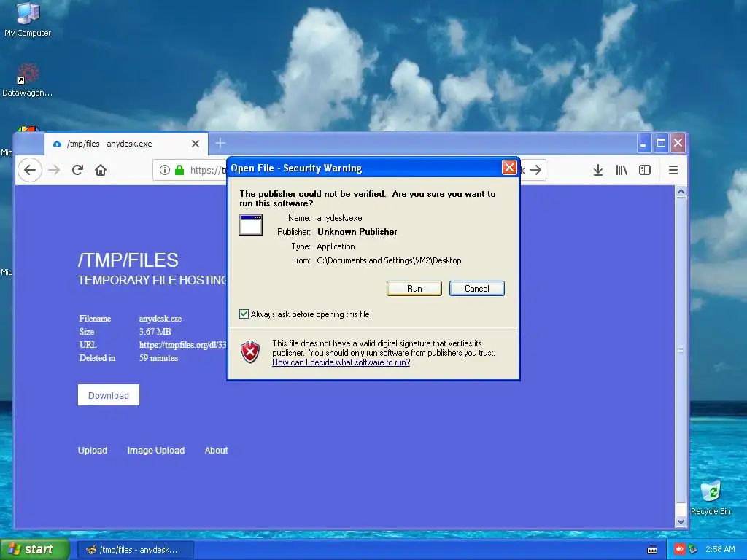The height and width of the screenshot is (560, 747).
Task: Click the keyboard icon in taskbar
Action: coord(652,550)
